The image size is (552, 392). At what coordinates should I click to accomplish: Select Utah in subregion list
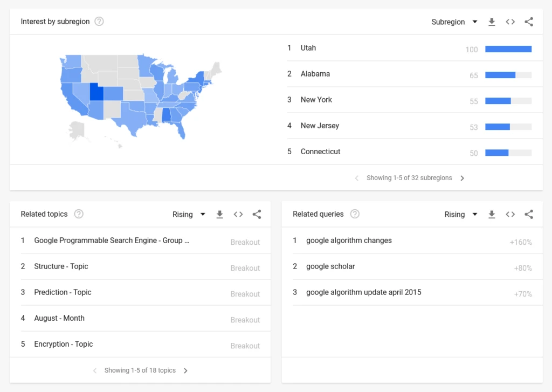415,48
